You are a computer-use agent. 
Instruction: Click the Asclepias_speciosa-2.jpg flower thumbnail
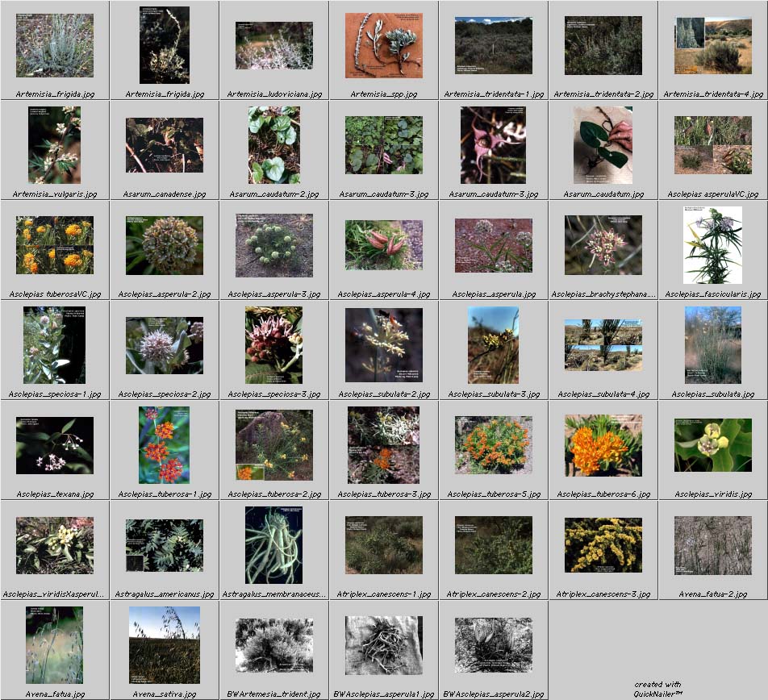pyautogui.click(x=164, y=345)
